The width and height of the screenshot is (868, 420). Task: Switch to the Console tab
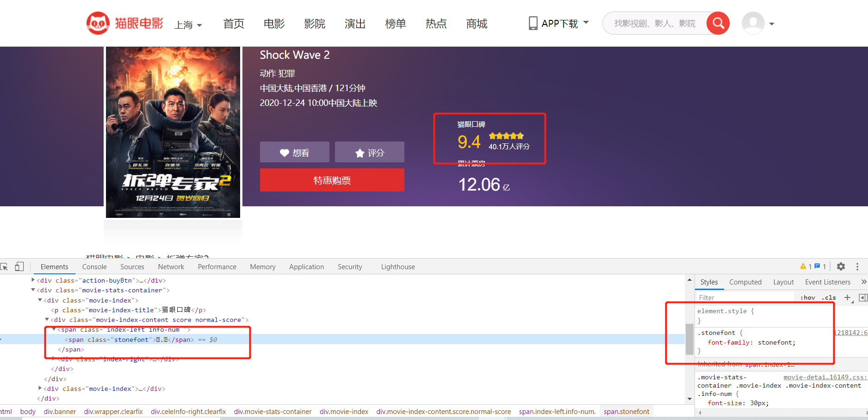coord(94,267)
